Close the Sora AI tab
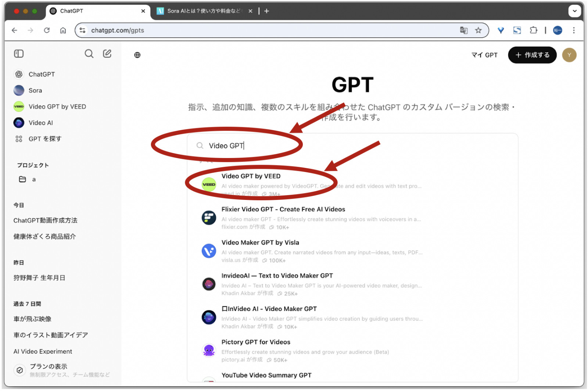Image resolution: width=588 pixels, height=391 pixels. click(x=250, y=11)
